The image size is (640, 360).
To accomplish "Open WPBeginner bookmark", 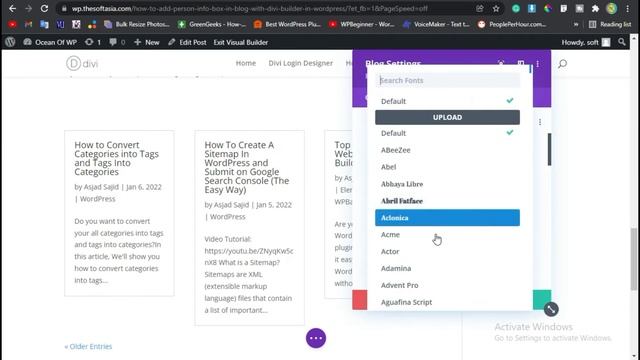I will coord(362,24).
